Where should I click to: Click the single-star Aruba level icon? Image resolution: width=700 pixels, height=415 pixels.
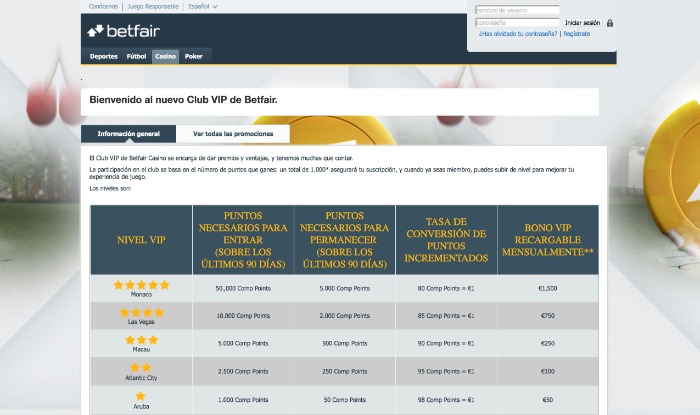point(141,396)
